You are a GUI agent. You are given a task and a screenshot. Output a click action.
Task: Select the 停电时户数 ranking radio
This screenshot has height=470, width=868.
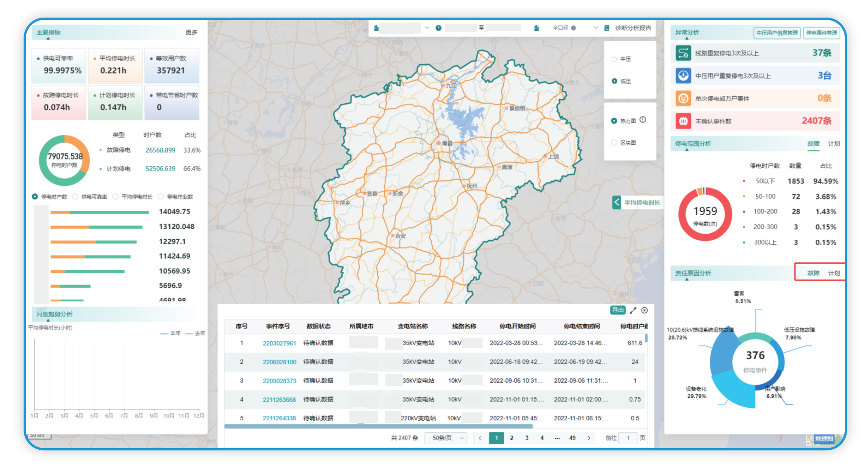point(35,197)
